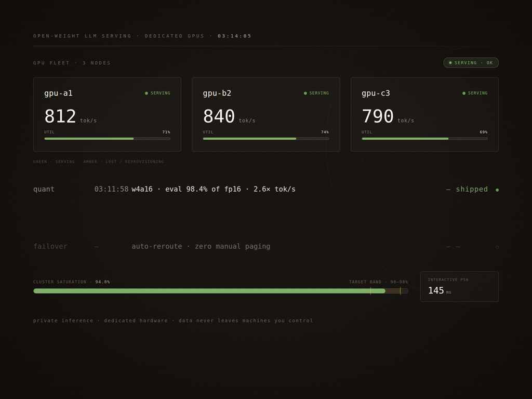Click the gpu-c3 utilization bar
Screen dimensions: 532x399
click(425, 139)
